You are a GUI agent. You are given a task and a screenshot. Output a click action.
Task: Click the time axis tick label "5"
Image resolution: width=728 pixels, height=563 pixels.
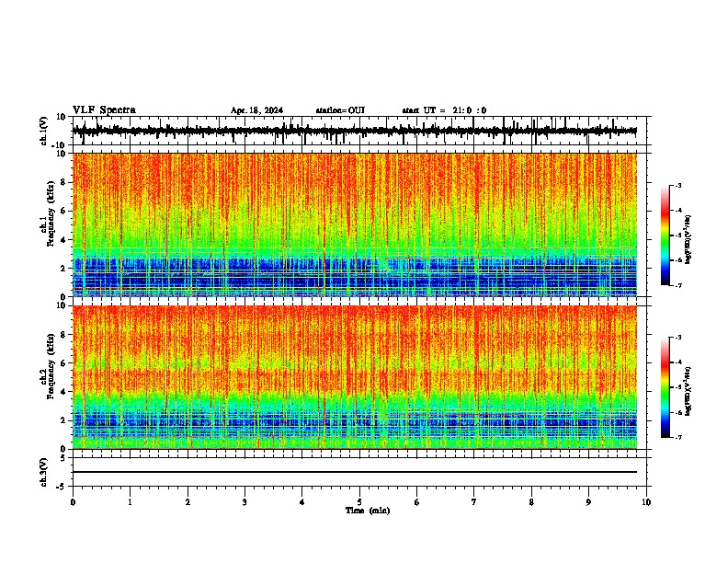coord(359,502)
